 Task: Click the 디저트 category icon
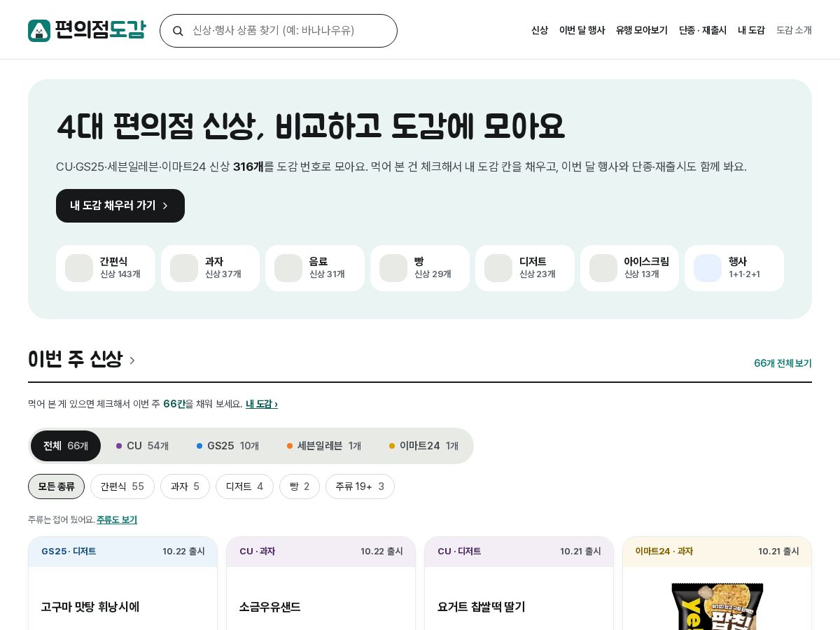(498, 268)
